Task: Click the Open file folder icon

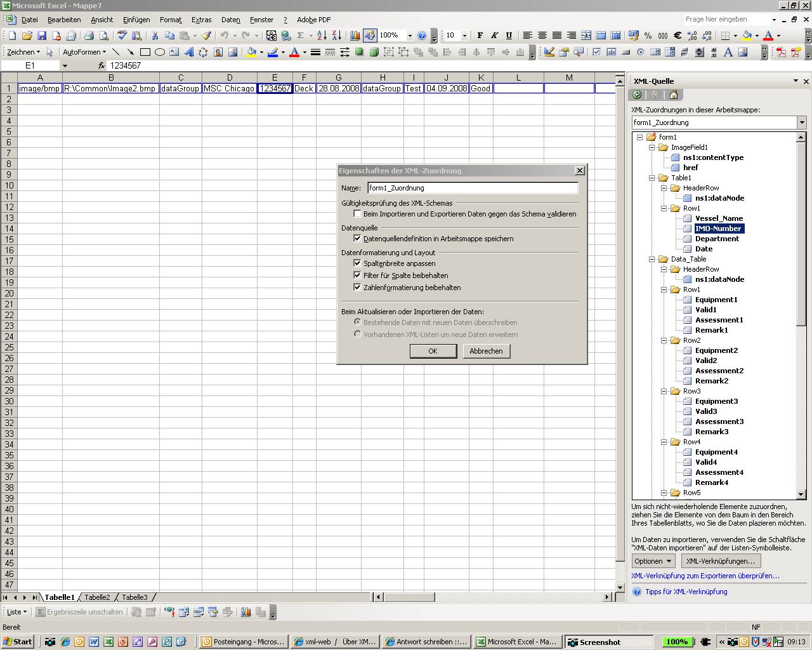Action: click(27, 36)
